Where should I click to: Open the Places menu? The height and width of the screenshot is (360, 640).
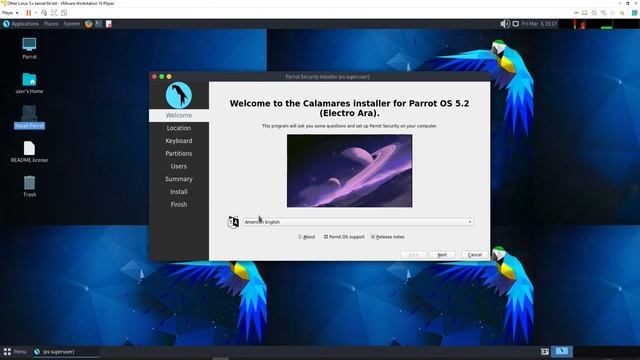pyautogui.click(x=51, y=24)
